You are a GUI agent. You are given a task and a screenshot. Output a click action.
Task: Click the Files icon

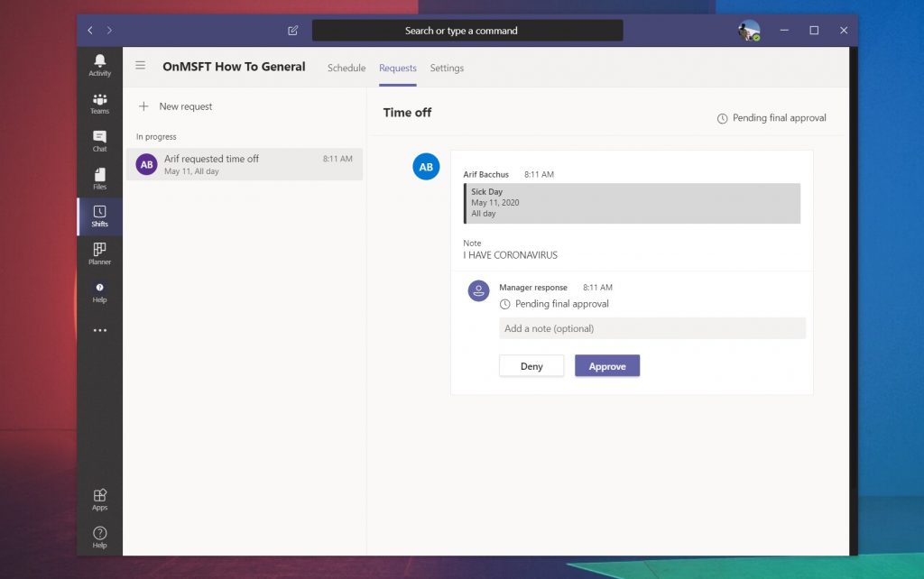point(99,178)
